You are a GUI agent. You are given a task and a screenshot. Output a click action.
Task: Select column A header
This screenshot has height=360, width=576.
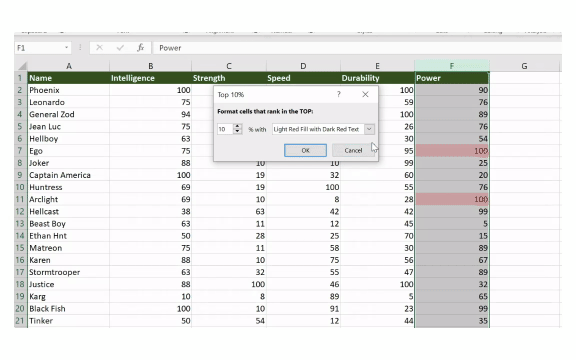point(69,66)
